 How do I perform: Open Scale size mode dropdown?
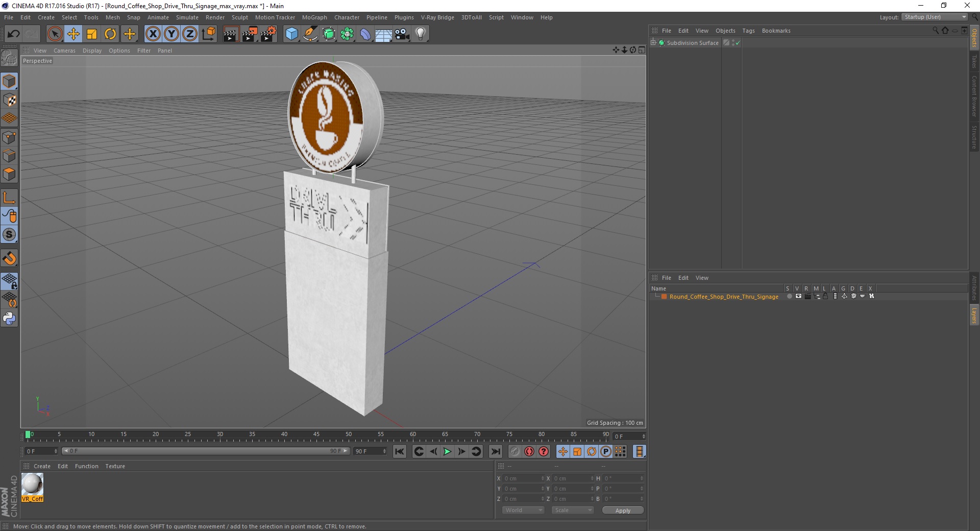point(572,510)
